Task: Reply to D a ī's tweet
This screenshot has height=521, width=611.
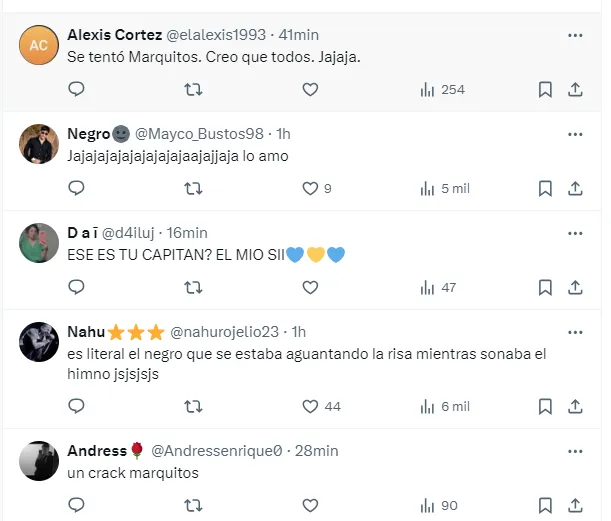Action: pyautogui.click(x=76, y=288)
